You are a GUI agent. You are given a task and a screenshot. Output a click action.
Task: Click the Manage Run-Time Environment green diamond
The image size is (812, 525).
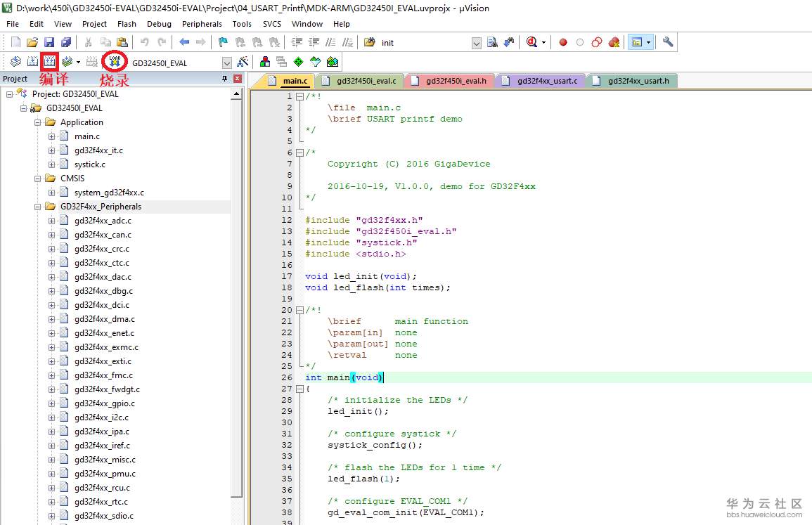pyautogui.click(x=299, y=62)
